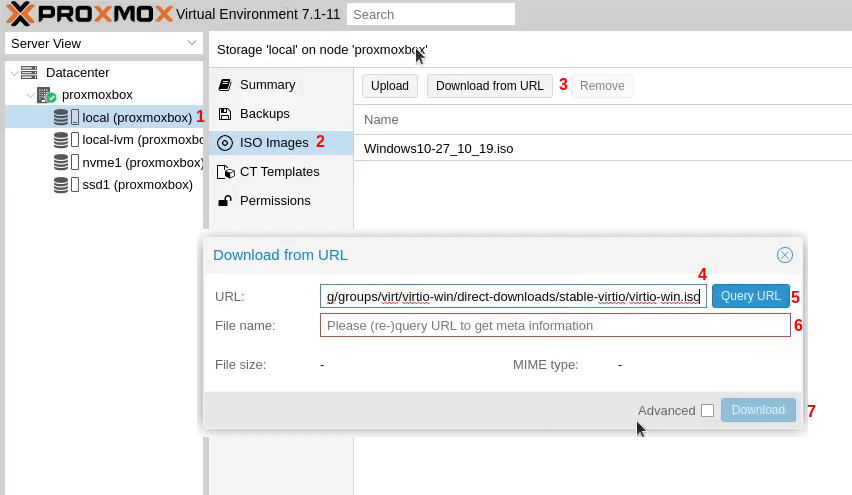
Task: Enable the Advanced checkbox
Action: tap(707, 410)
